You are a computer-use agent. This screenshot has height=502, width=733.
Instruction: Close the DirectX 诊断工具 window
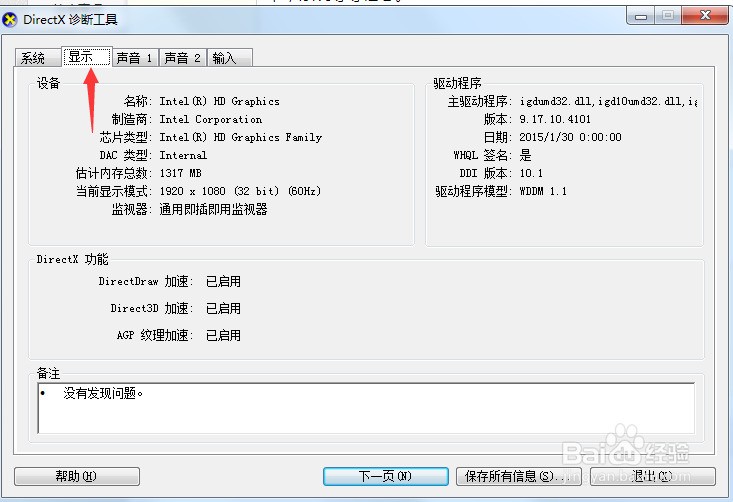coord(705,16)
